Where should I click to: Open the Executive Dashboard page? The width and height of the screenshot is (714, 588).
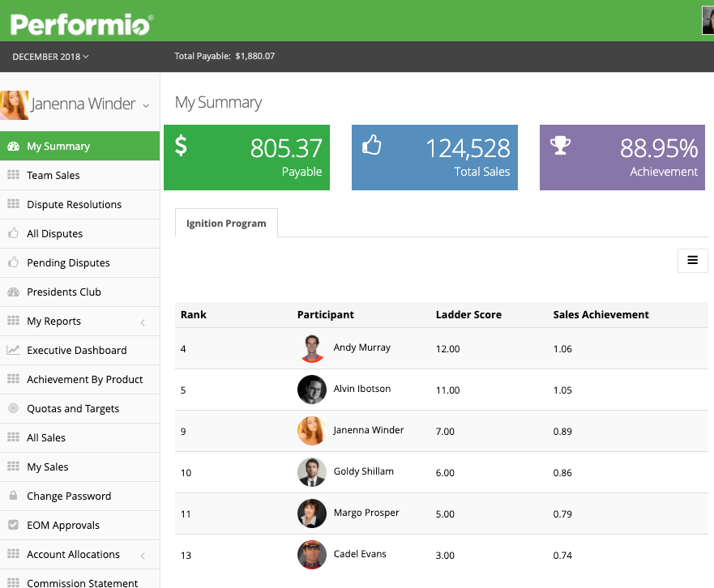point(79,350)
